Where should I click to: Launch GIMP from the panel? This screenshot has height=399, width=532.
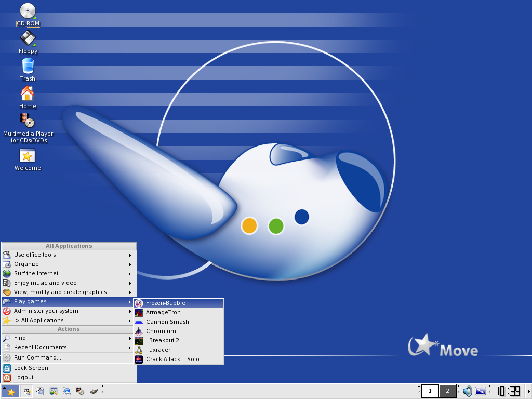[x=94, y=392]
